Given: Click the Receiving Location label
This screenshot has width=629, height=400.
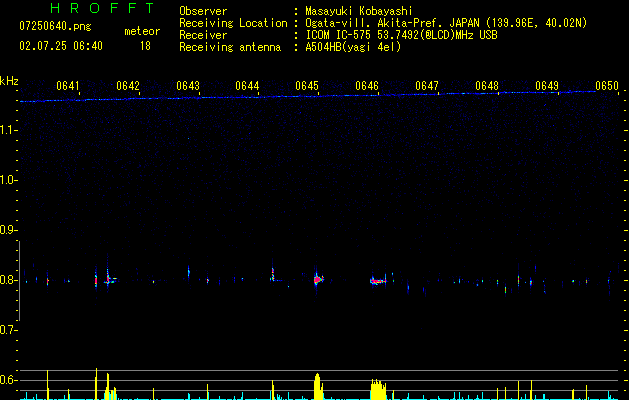Looking at the screenshot, I should pyautogui.click(x=233, y=24).
